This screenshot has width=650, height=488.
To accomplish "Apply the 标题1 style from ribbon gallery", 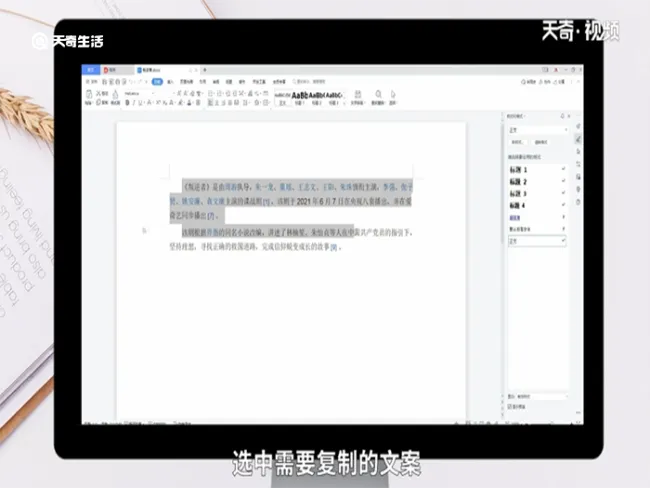I will click(x=299, y=98).
